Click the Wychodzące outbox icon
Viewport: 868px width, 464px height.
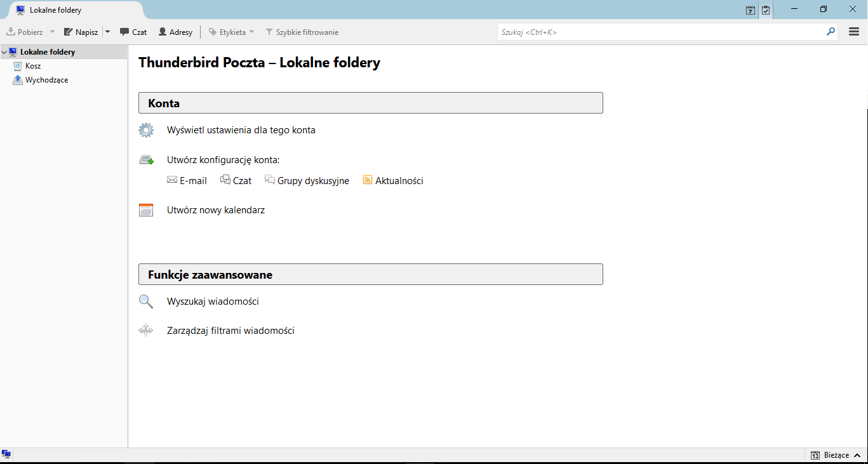(x=18, y=80)
